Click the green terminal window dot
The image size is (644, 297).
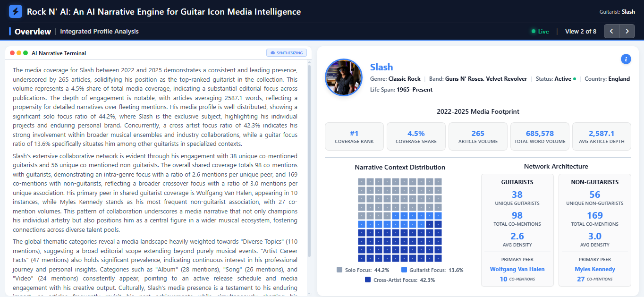point(25,53)
